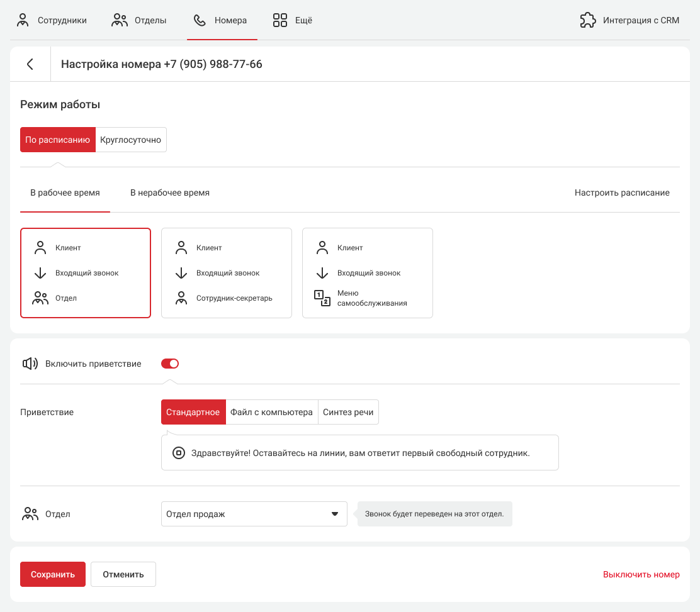Viewport: 700px width, 612px height.
Task: Disable the Включить приветствие toggle
Action: (x=170, y=364)
